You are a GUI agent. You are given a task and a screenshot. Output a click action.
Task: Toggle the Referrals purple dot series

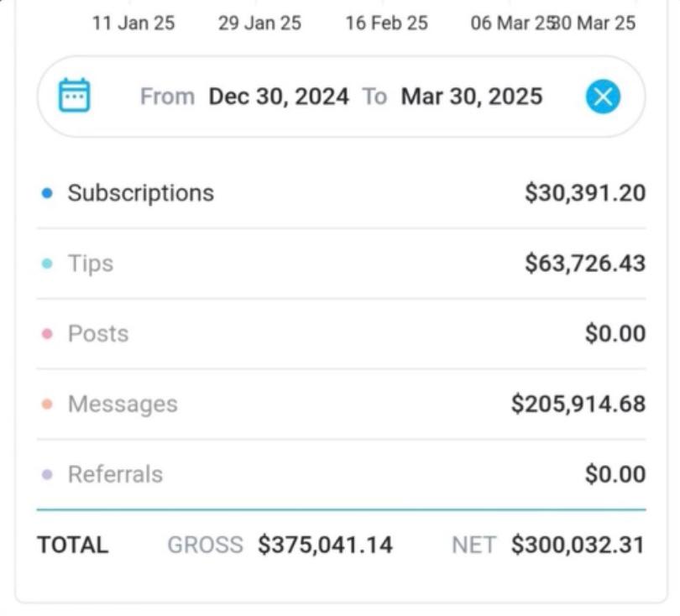[x=47, y=475]
